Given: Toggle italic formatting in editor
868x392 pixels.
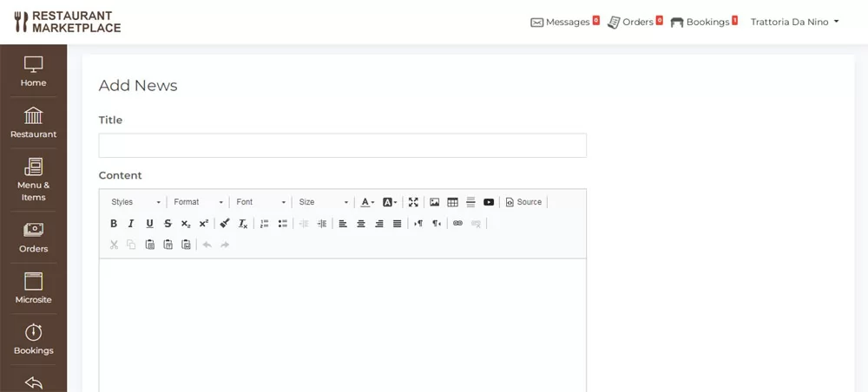Looking at the screenshot, I should click(x=131, y=224).
